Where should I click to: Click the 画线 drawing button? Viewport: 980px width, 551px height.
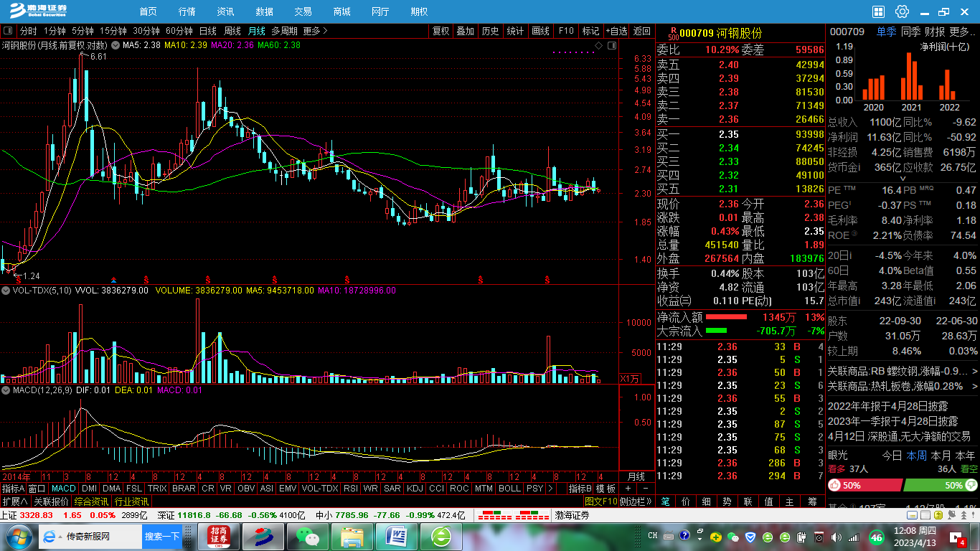pos(540,31)
